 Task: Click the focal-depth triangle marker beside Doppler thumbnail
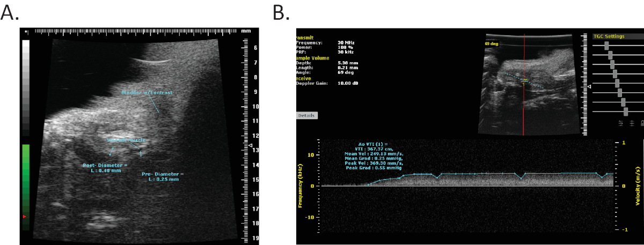point(589,86)
